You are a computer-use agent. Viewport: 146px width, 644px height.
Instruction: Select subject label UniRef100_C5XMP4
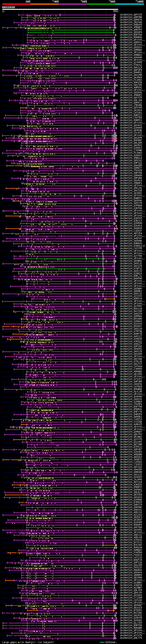[x=131, y=404]
